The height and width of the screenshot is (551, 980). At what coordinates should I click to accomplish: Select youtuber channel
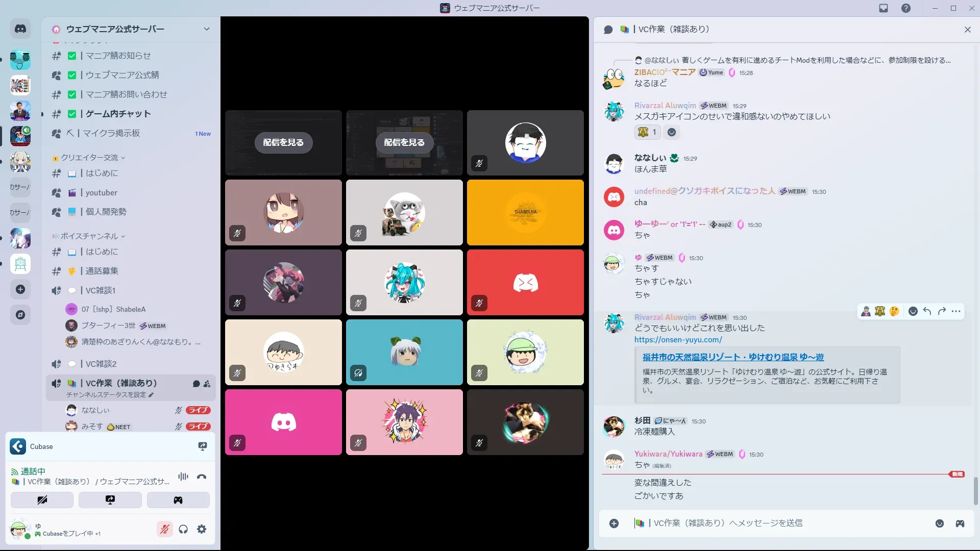(x=102, y=193)
